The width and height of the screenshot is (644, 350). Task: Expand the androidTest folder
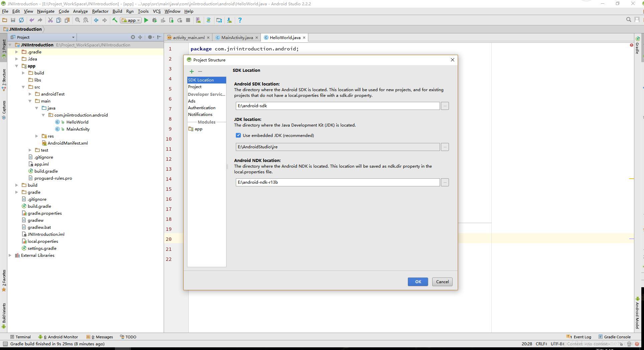coord(30,94)
